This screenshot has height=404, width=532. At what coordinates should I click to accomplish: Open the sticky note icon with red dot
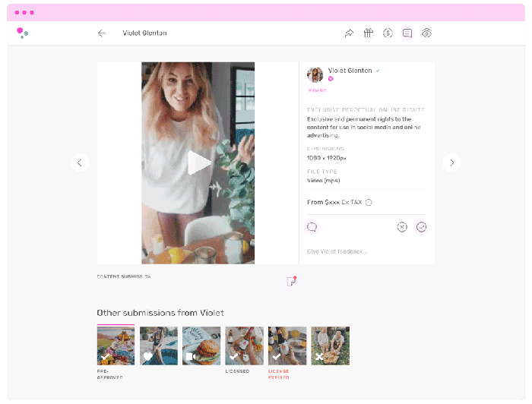pyautogui.click(x=291, y=282)
